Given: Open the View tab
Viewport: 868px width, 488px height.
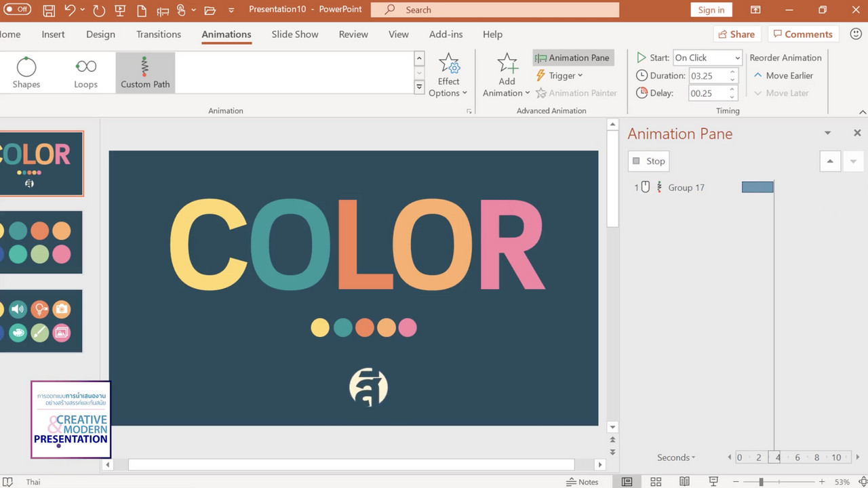Looking at the screenshot, I should point(399,35).
